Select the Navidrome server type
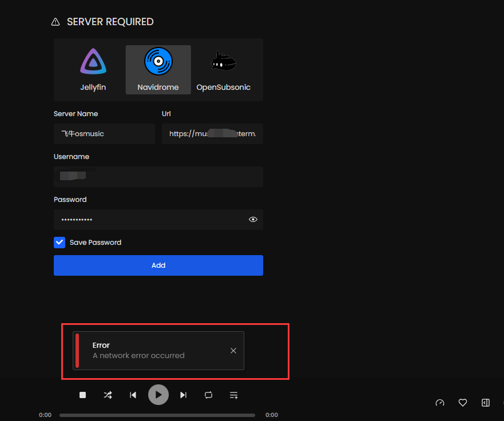This screenshot has width=504, height=421. [158, 70]
